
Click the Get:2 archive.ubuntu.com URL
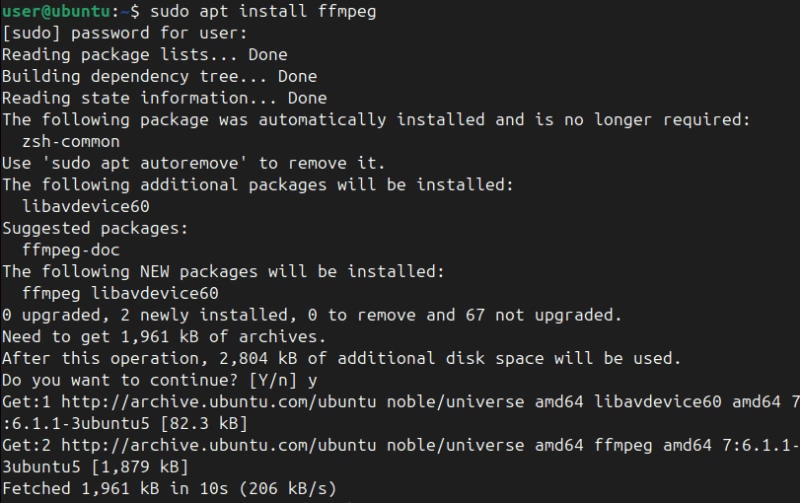(x=218, y=445)
